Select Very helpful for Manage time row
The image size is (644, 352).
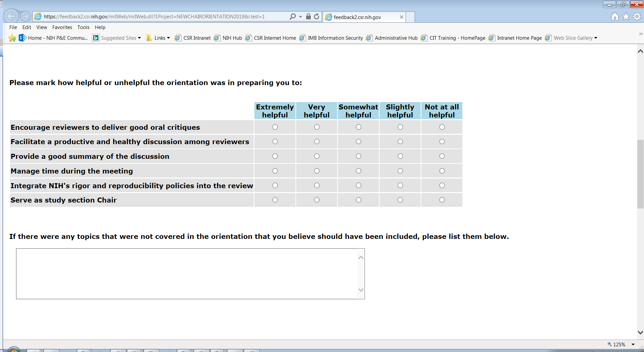pos(317,171)
